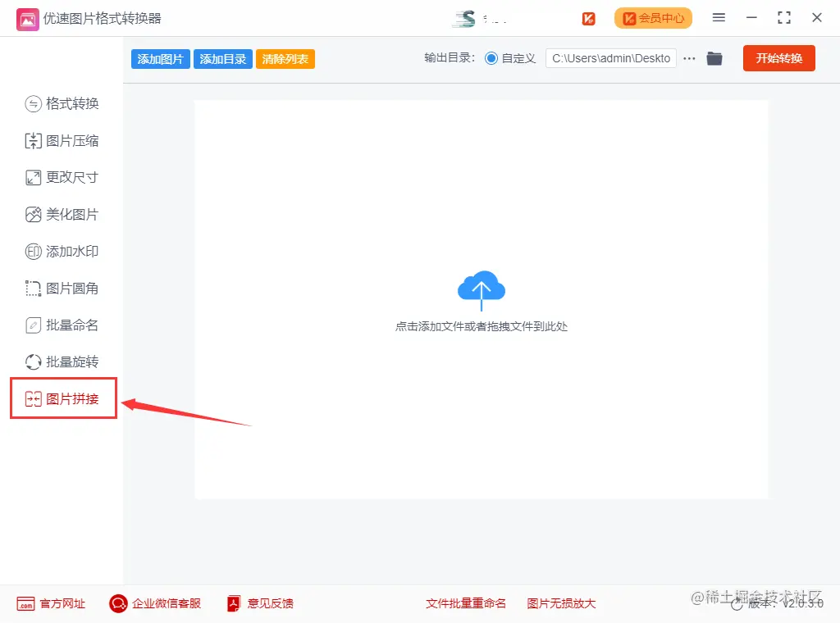The image size is (840, 623).
Task: Open the hamburger menu icon
Action: pos(719,18)
